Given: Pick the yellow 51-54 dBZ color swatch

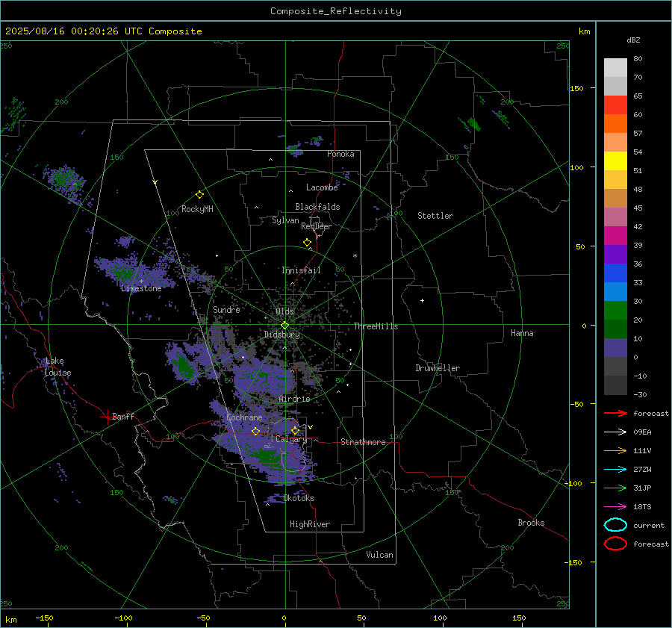Looking at the screenshot, I should (x=615, y=161).
